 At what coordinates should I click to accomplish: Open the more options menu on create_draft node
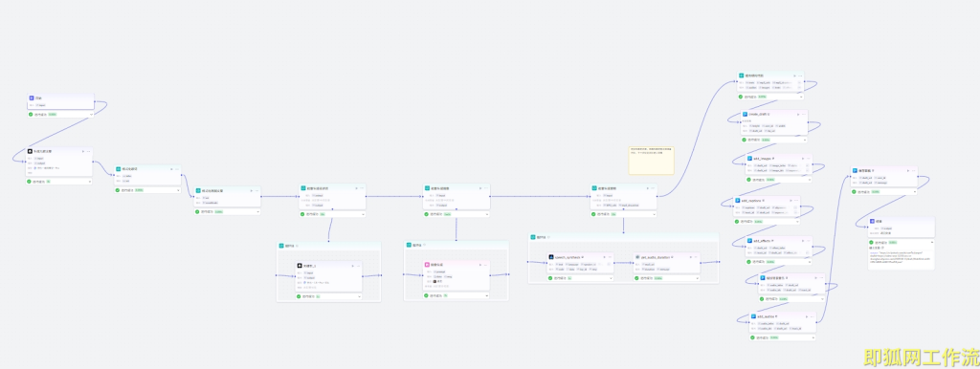pyautogui.click(x=804, y=115)
